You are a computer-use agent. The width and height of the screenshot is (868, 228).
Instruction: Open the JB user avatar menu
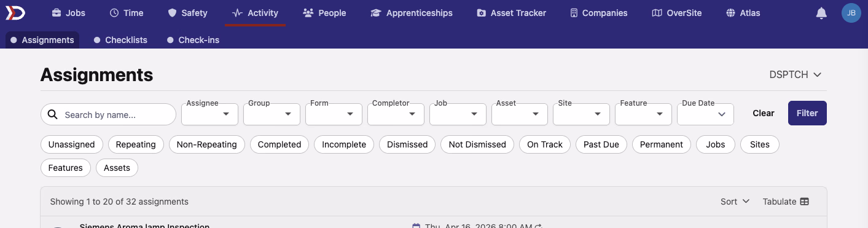pos(851,13)
